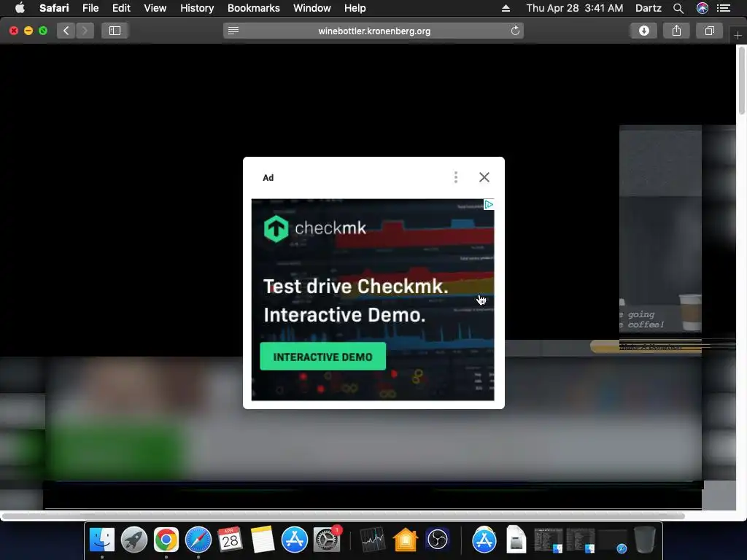
Task: Open the Edit menu
Action: coord(121,8)
